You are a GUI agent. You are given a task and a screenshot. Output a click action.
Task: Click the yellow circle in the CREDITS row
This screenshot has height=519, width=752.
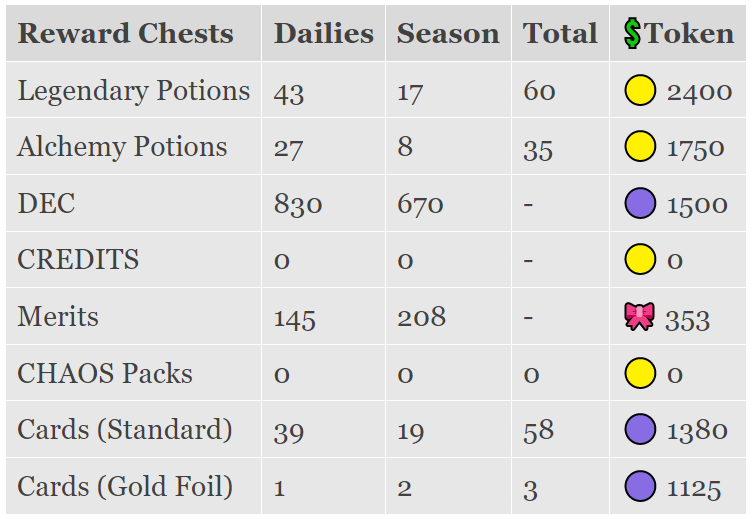(640, 259)
